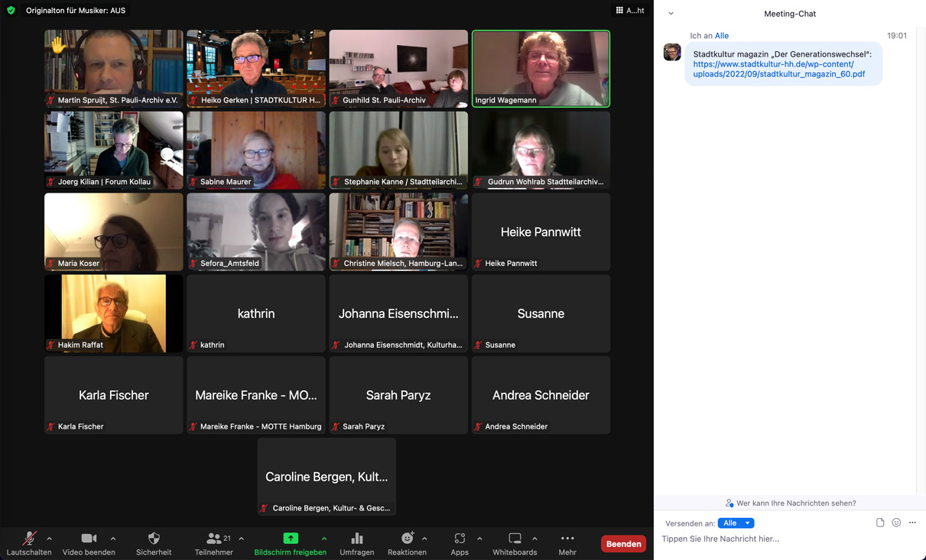Select Heike Pannwitt participant tile
Viewport: 926px width, 560px height.
(541, 231)
